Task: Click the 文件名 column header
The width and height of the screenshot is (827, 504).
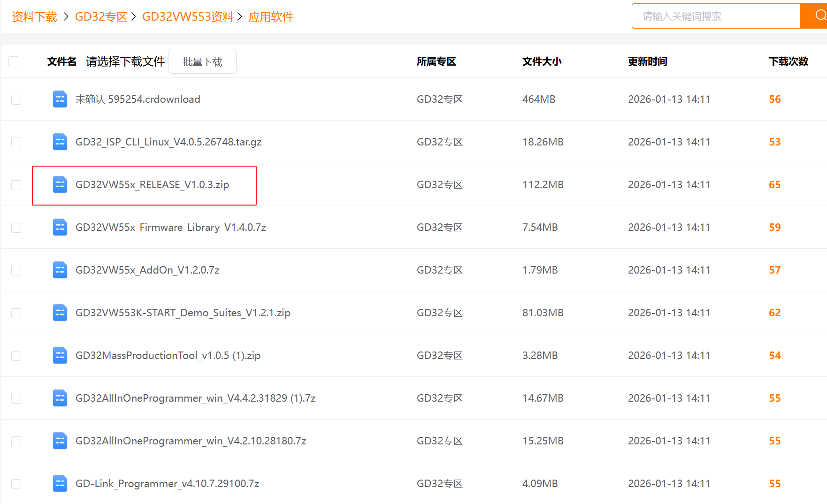Action: [x=61, y=61]
